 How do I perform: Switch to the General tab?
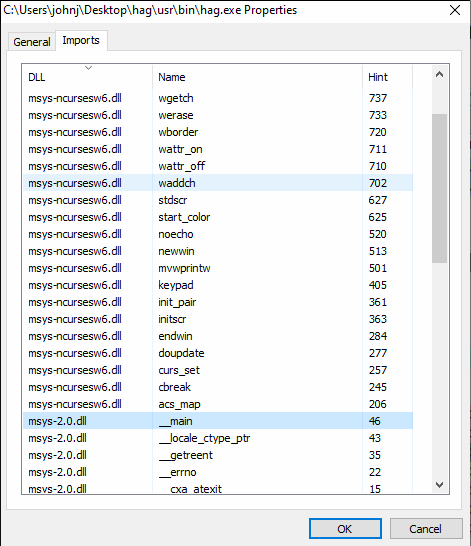click(x=32, y=42)
